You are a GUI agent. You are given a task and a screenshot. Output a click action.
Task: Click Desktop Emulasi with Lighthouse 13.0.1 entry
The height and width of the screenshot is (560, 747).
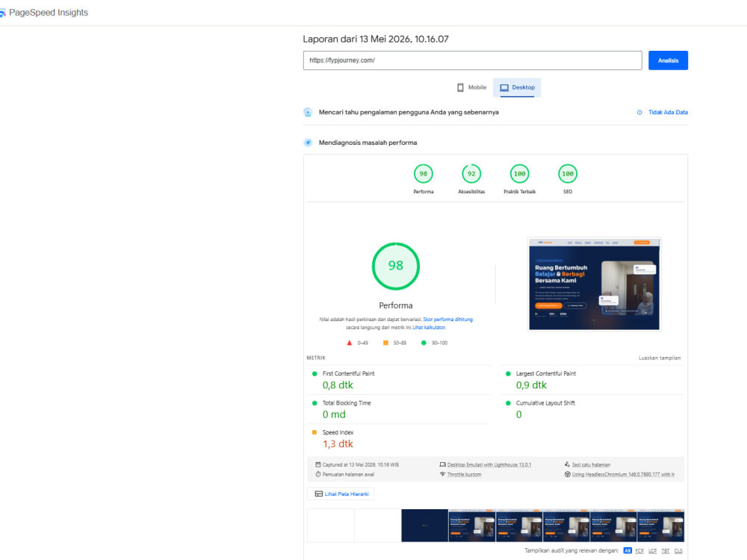coord(489,464)
